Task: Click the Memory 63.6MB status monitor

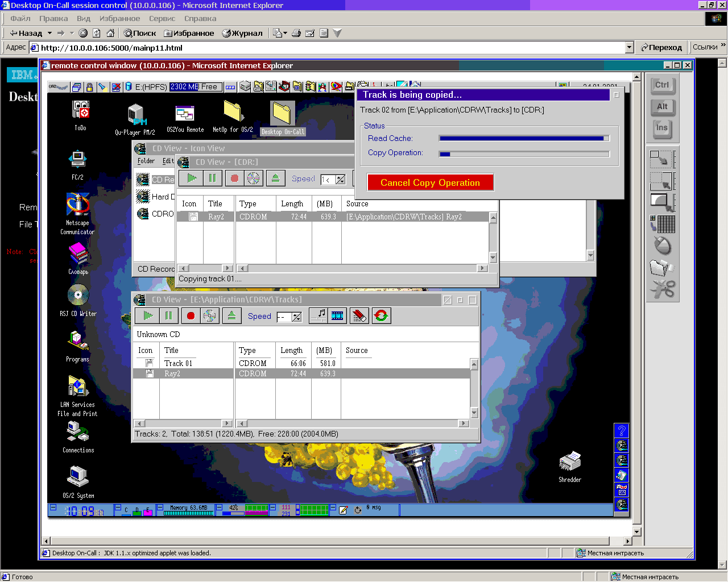Action: click(x=189, y=510)
